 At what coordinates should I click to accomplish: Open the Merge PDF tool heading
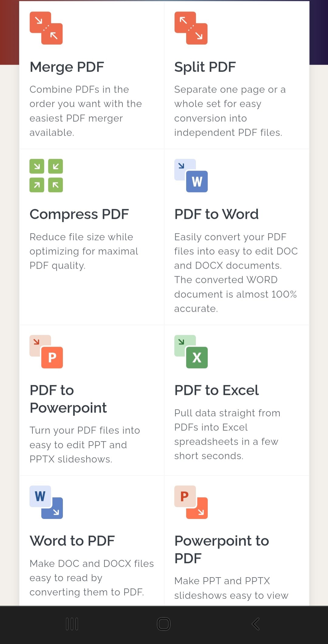click(67, 66)
